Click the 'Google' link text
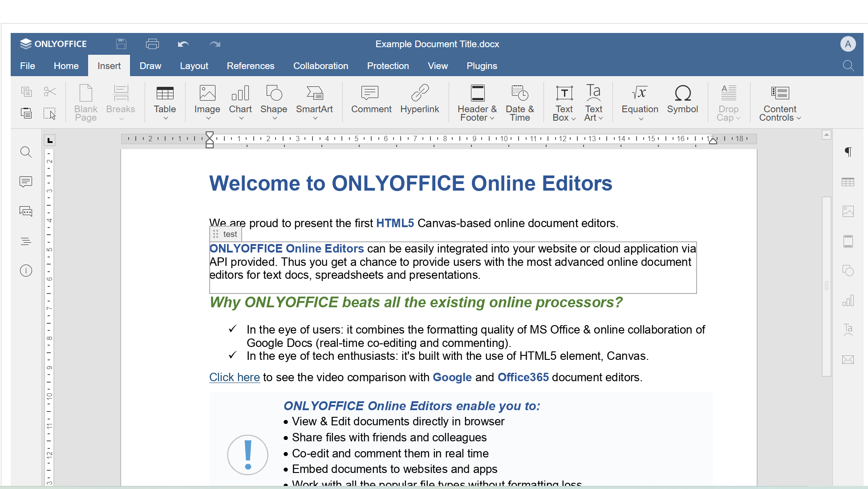 (x=452, y=378)
